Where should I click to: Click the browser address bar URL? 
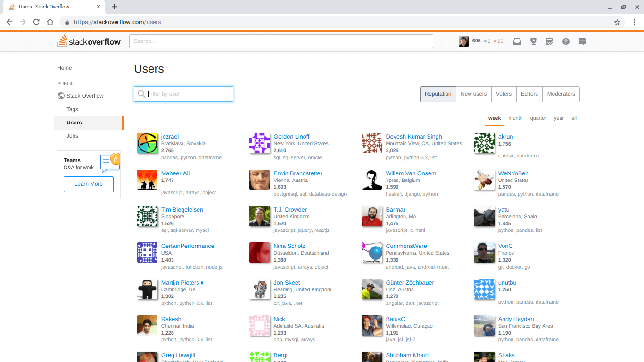[x=117, y=22]
